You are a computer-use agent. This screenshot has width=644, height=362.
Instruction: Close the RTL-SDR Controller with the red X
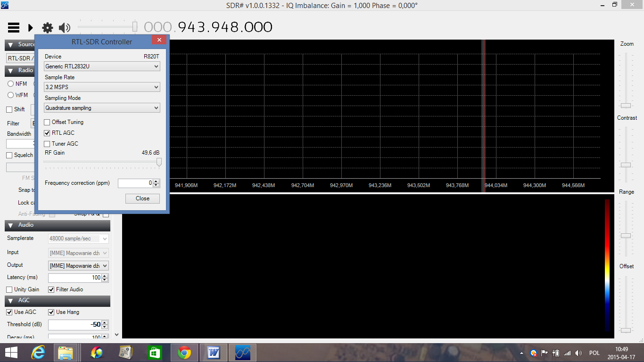pos(159,40)
